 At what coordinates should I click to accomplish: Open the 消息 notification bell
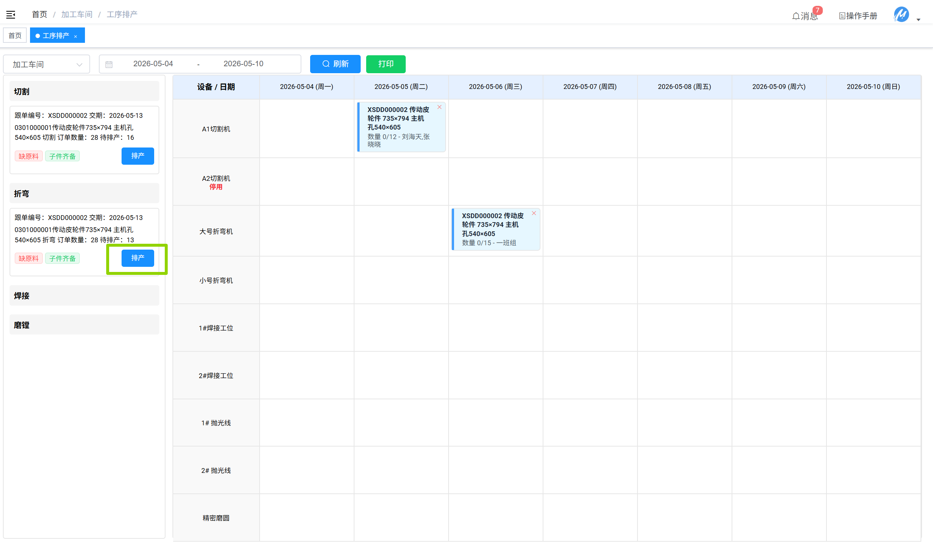pos(805,16)
